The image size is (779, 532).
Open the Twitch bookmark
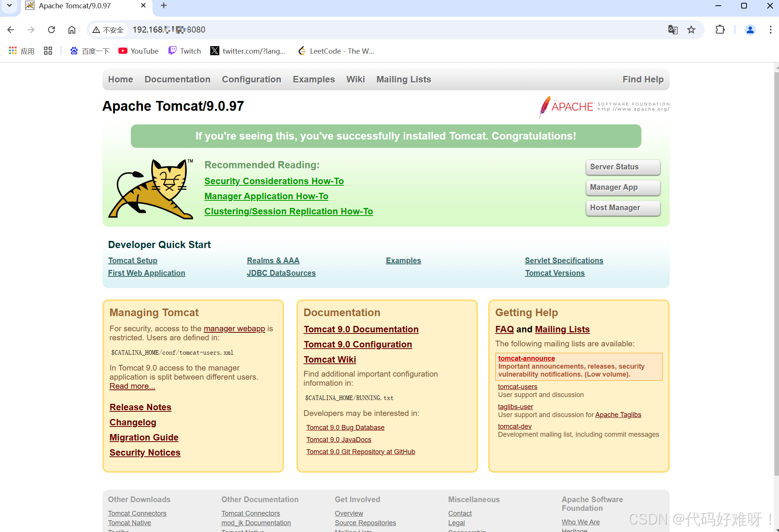tap(185, 51)
